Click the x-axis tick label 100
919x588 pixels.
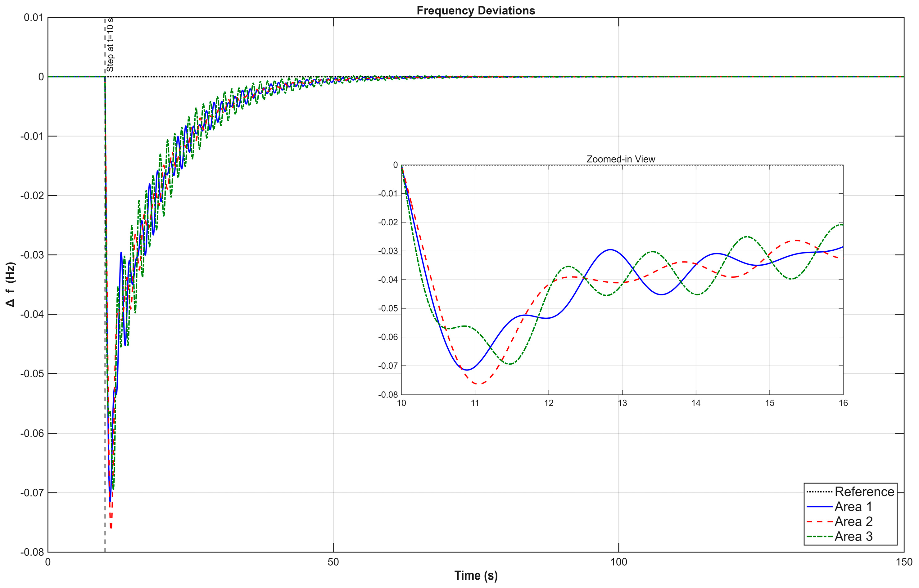point(618,562)
